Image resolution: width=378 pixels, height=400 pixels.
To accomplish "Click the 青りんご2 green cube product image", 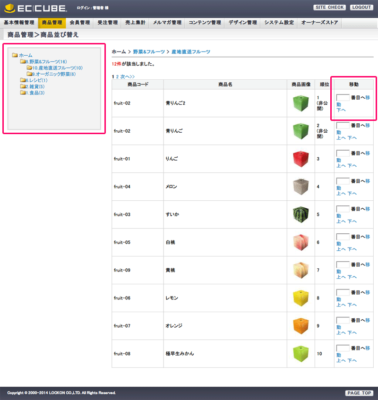I will (301, 103).
